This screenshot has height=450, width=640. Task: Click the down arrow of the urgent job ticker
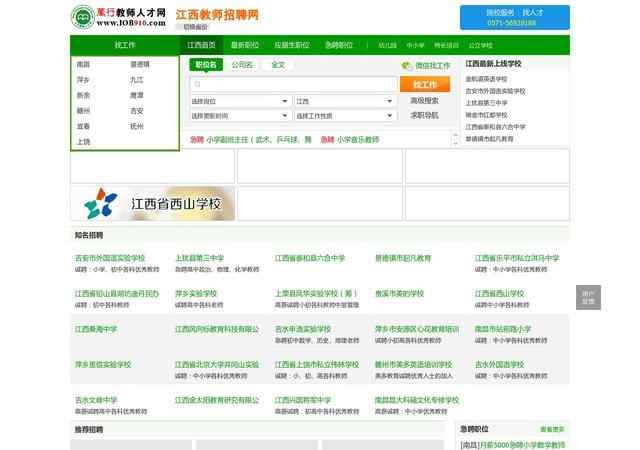pos(455,143)
